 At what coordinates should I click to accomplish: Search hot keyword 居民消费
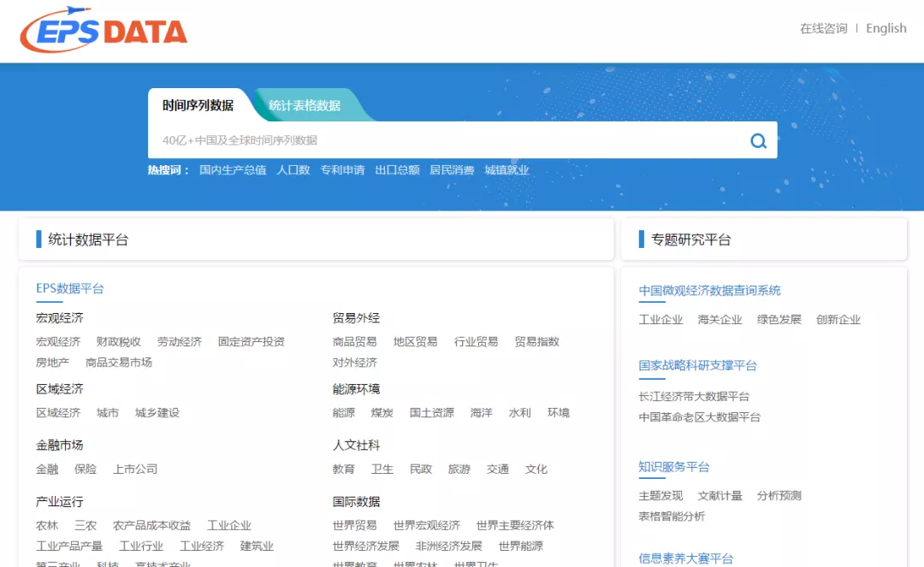[452, 170]
